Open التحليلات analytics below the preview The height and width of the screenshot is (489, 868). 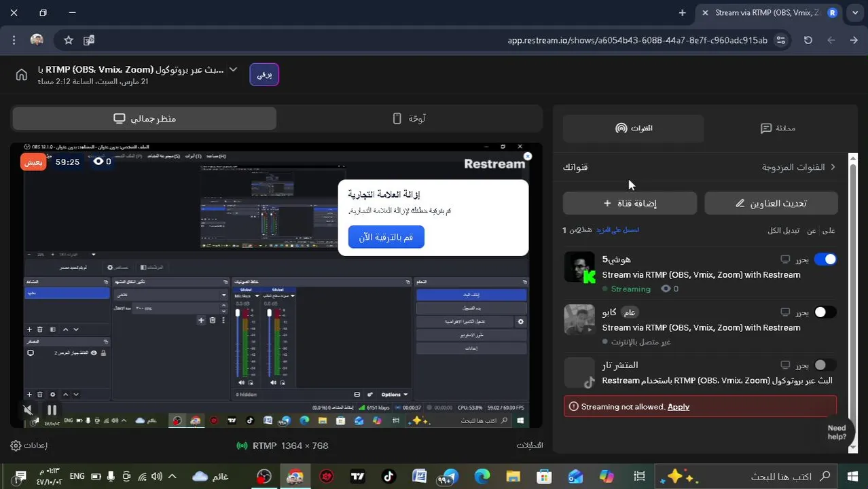(x=530, y=446)
